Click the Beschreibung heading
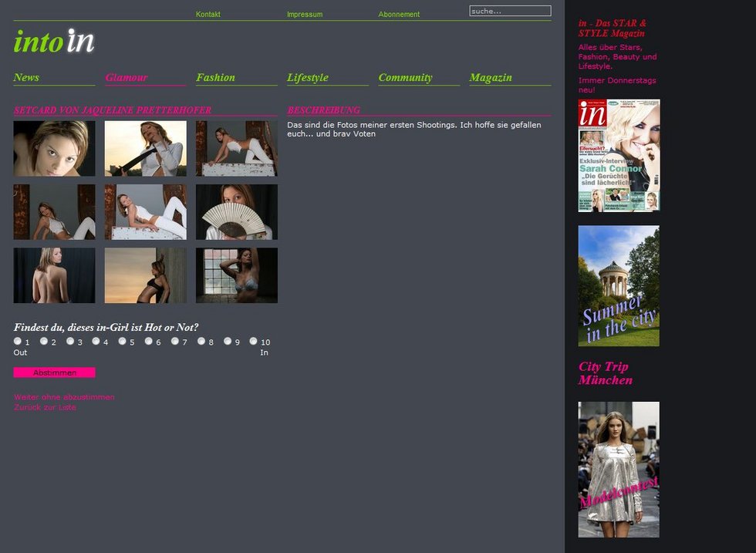The image size is (756, 553). click(323, 110)
